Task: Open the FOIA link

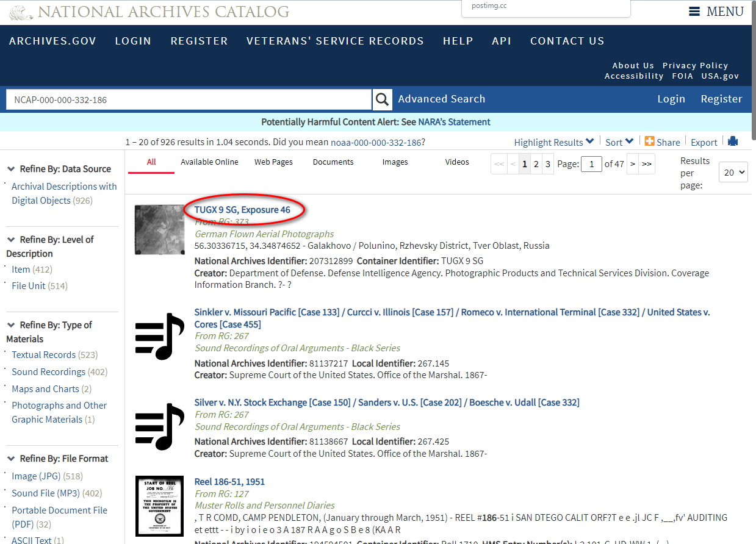Action: (682, 76)
